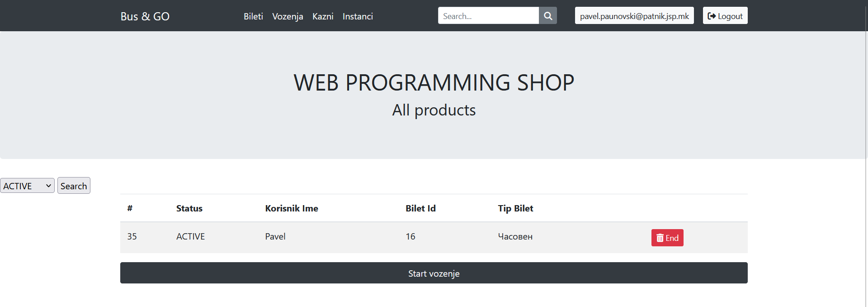Open the ACTIVE status dropdown

[x=27, y=186]
